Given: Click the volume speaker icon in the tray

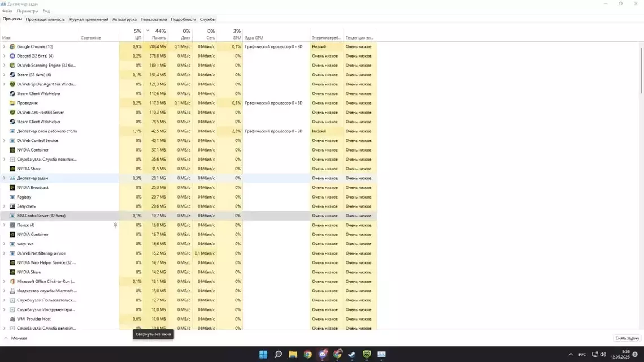Looking at the screenshot, I should point(603,354).
